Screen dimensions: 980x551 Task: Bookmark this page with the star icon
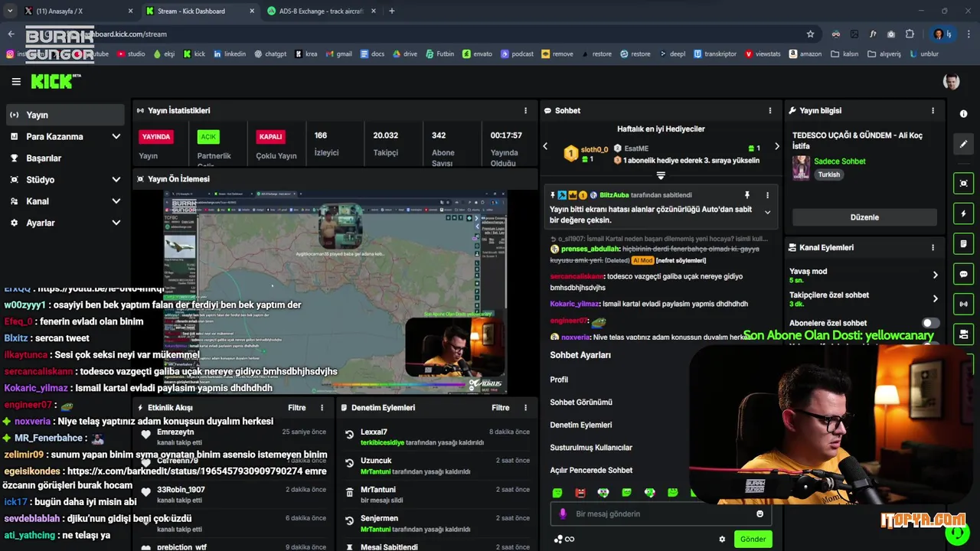point(810,34)
